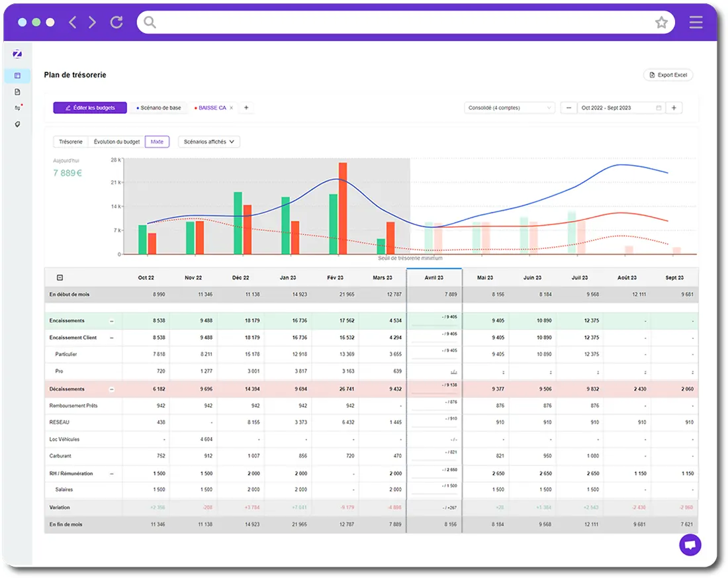Screen dimensions: 728x578
Task: Switch chart view to Évolution du budget
Action: 116,142
